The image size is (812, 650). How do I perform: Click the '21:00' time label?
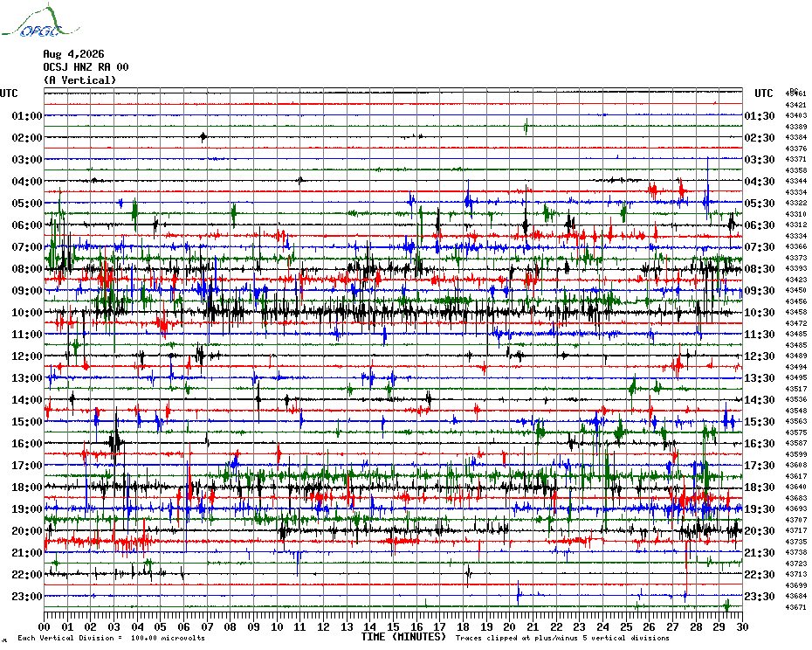(27, 552)
